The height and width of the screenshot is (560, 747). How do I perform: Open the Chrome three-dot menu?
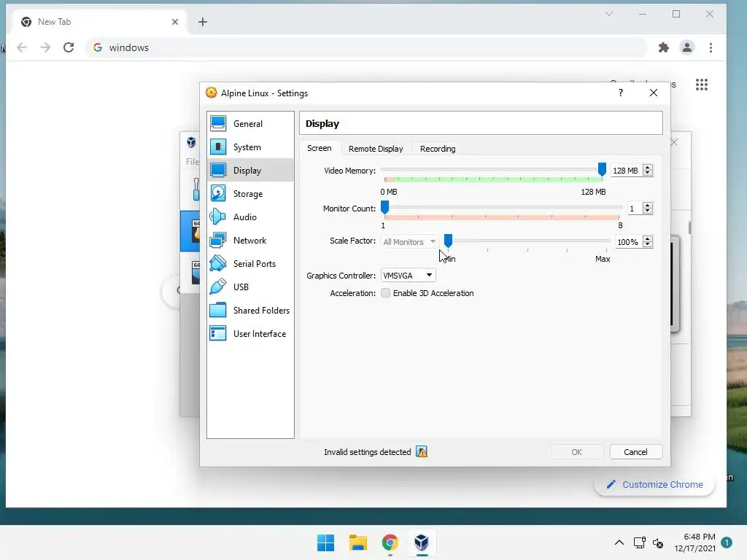click(711, 47)
